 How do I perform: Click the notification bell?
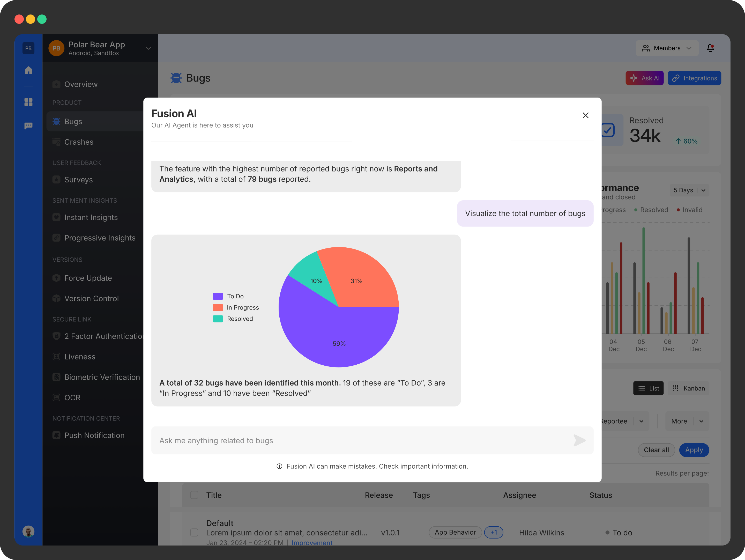coord(710,48)
